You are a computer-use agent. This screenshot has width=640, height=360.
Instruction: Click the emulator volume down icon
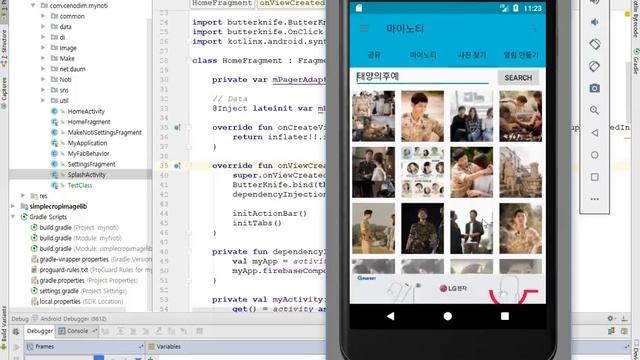595,22
